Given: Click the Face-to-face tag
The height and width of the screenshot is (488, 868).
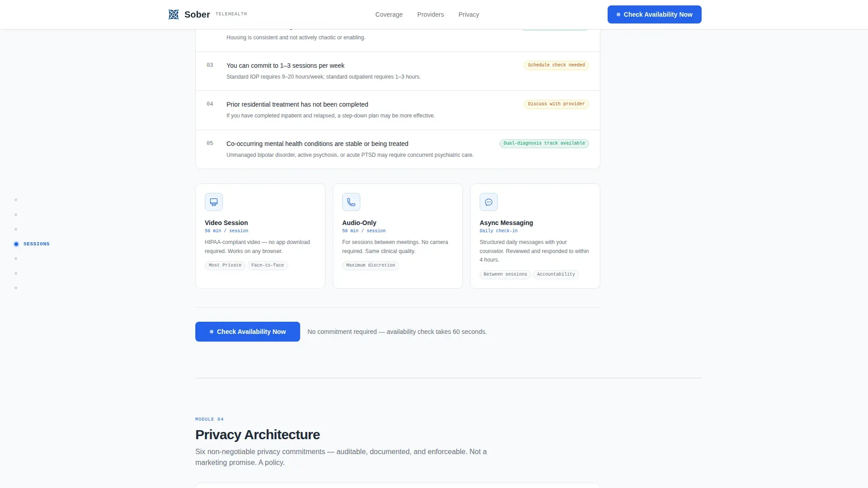Looking at the screenshot, I should coord(268,265).
